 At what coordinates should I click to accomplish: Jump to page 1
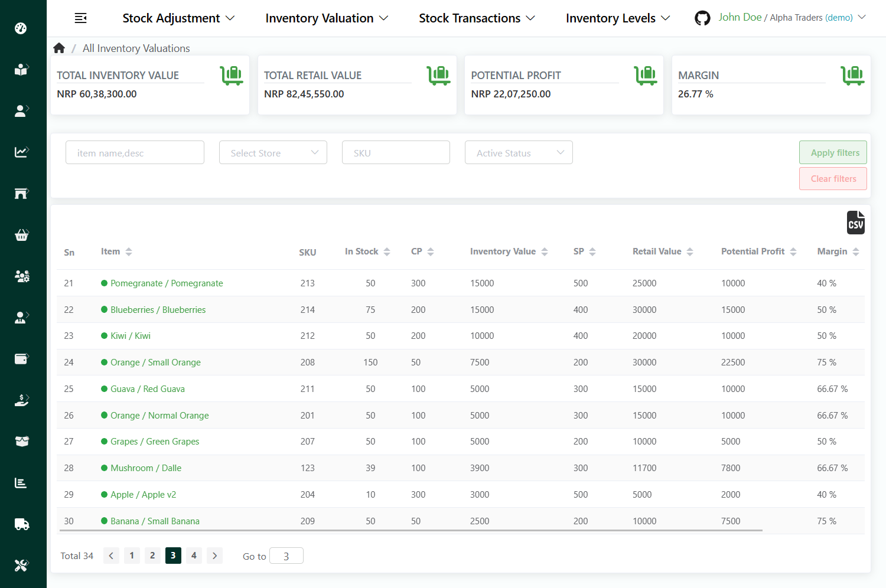tap(132, 556)
